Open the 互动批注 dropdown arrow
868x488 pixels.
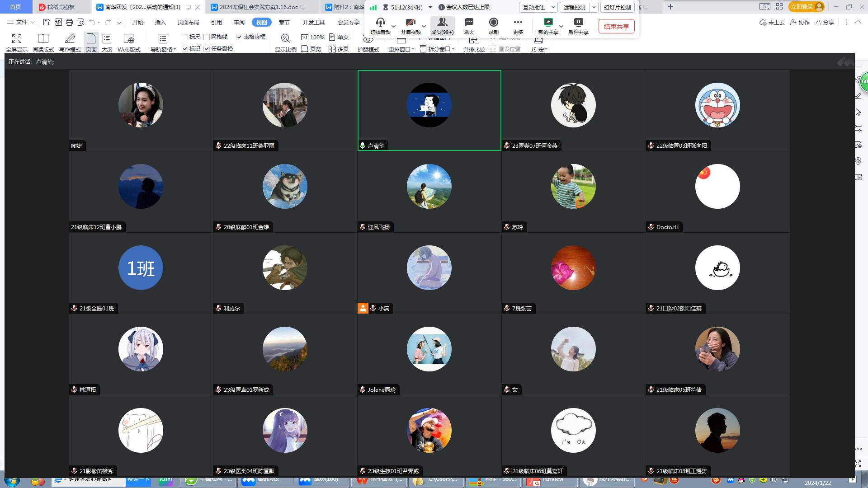553,7
